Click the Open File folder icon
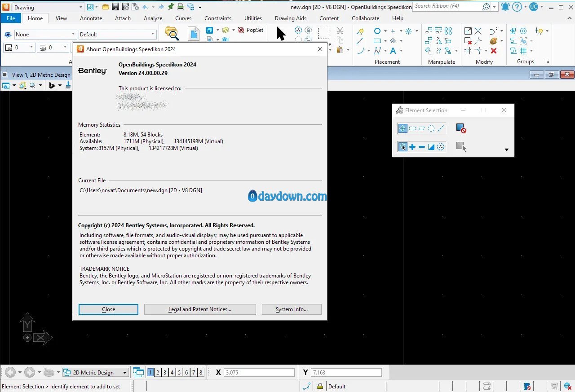575x392 pixels. (x=106, y=7)
